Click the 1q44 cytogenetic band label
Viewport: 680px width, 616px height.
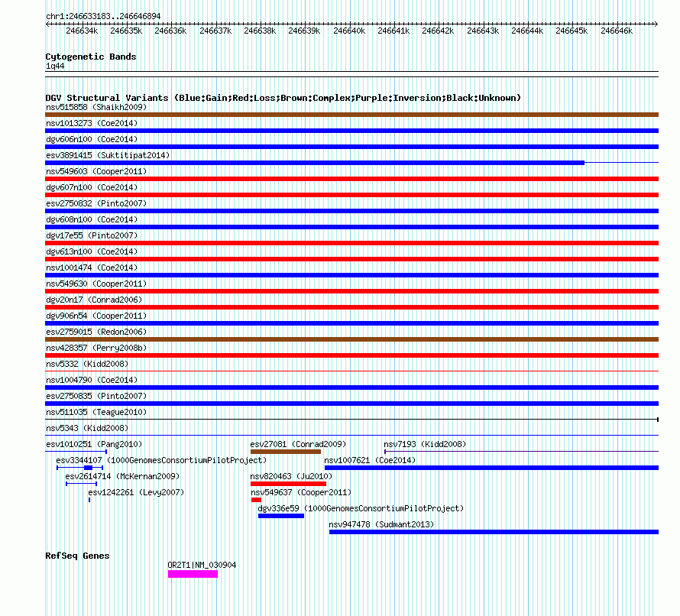pos(55,66)
